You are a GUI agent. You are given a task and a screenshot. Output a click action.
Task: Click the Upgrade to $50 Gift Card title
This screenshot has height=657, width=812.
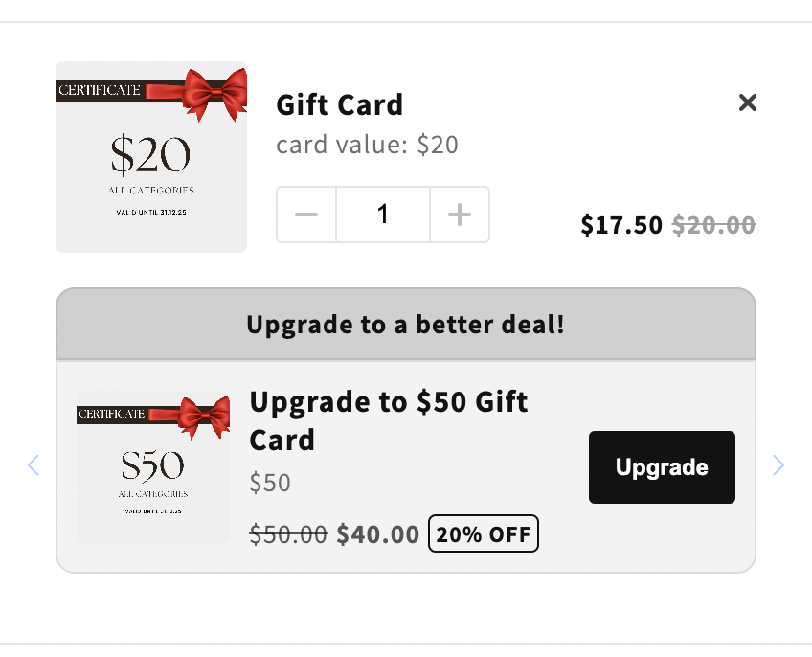[x=389, y=420]
